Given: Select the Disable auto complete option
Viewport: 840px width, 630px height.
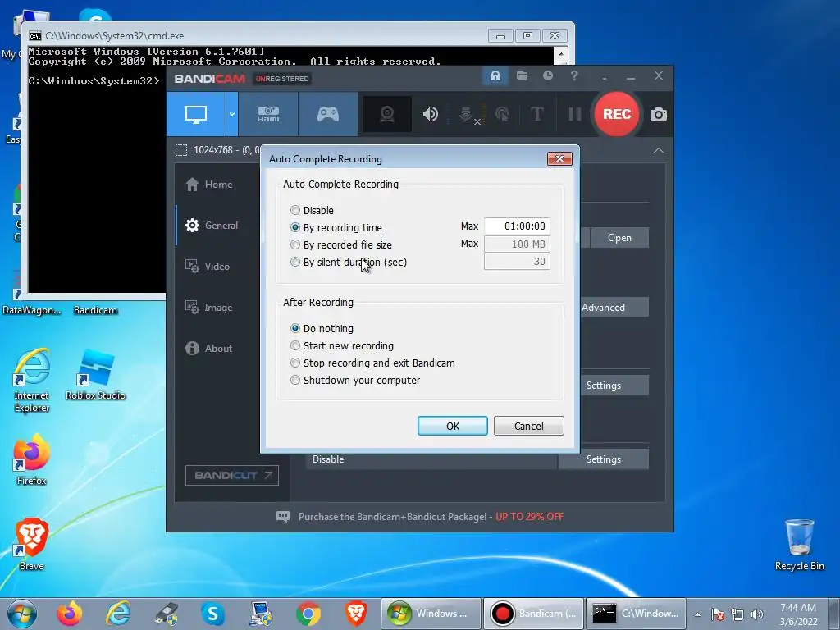Looking at the screenshot, I should click(x=313, y=211).
